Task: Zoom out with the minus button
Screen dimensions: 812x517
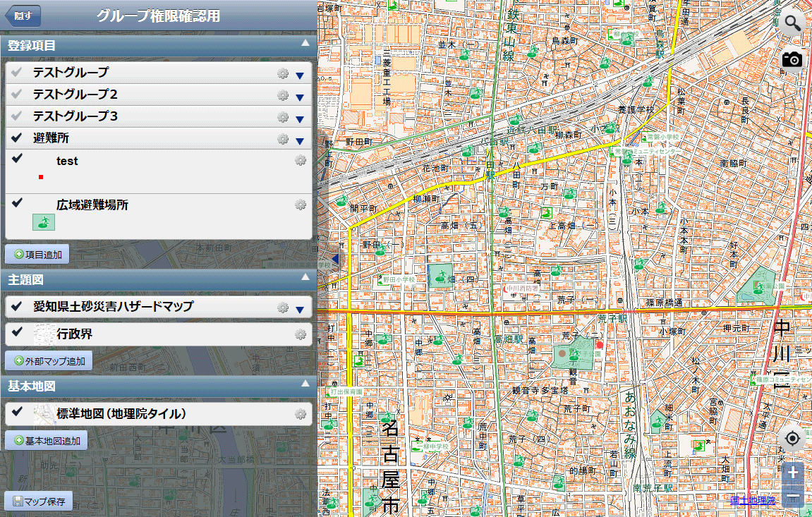Action: (x=793, y=497)
